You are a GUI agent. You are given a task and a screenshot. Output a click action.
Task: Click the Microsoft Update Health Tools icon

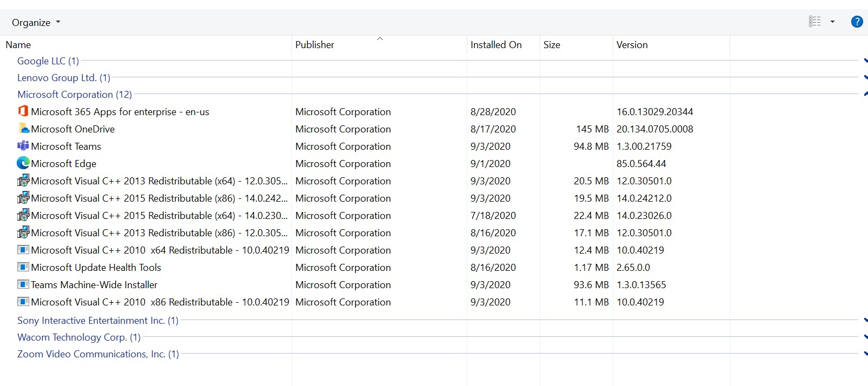click(23, 267)
